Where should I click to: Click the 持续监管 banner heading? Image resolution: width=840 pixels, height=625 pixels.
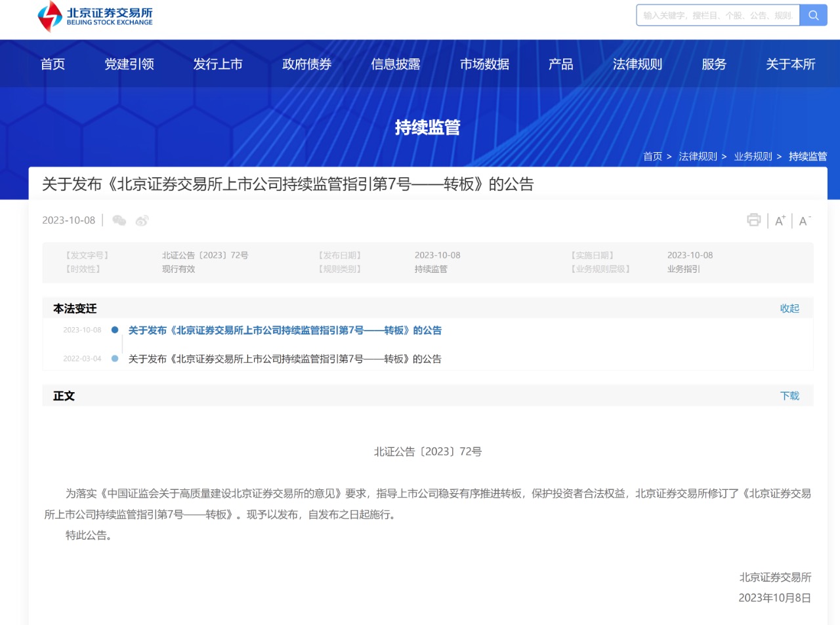427,127
